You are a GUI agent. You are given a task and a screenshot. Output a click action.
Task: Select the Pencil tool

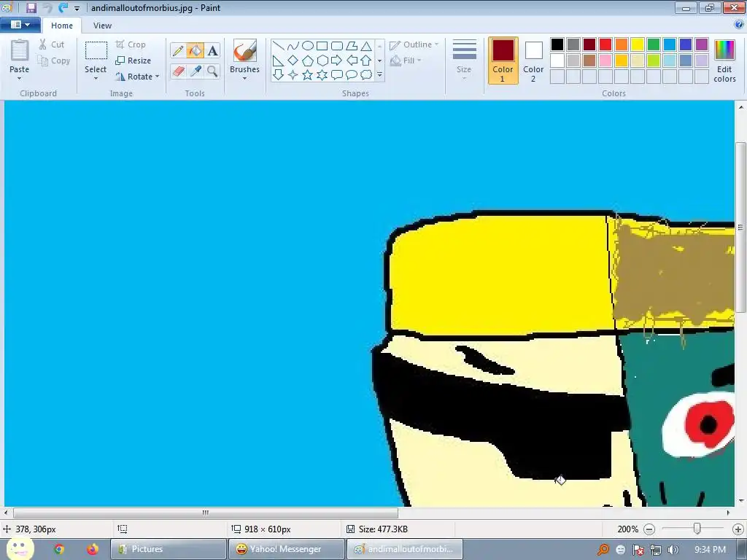tap(178, 50)
